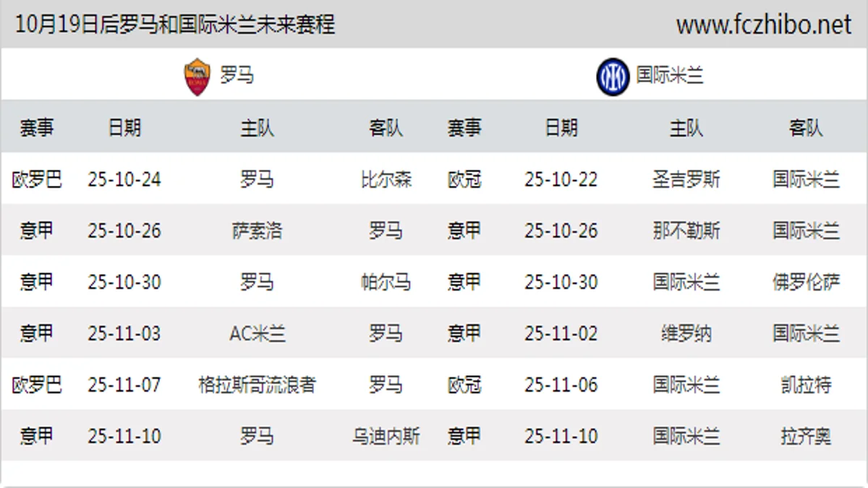Click the 国际米兰 team name beside the logo

pos(670,75)
